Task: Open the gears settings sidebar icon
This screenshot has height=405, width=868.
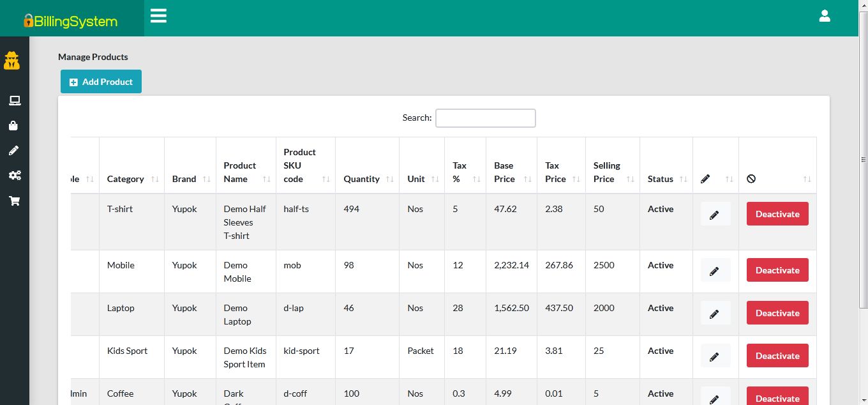Action: [x=14, y=176]
